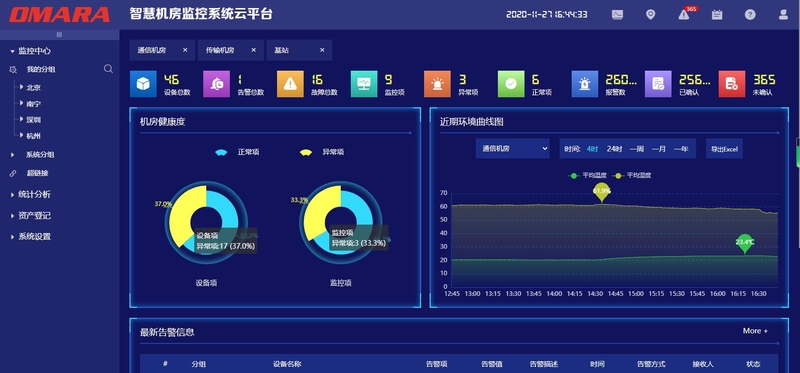
Task: Open the user profile icon
Action: tap(783, 15)
